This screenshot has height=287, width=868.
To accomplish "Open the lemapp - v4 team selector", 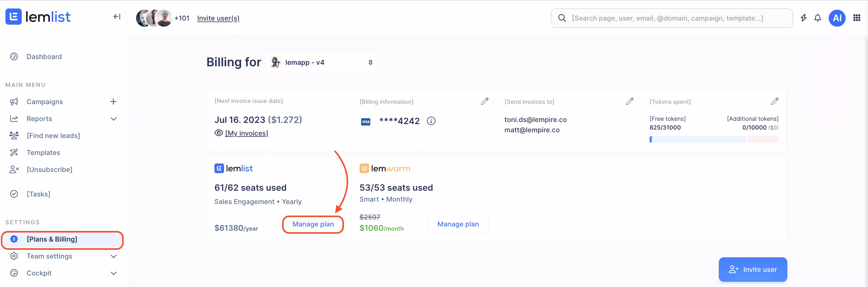I will click(321, 62).
